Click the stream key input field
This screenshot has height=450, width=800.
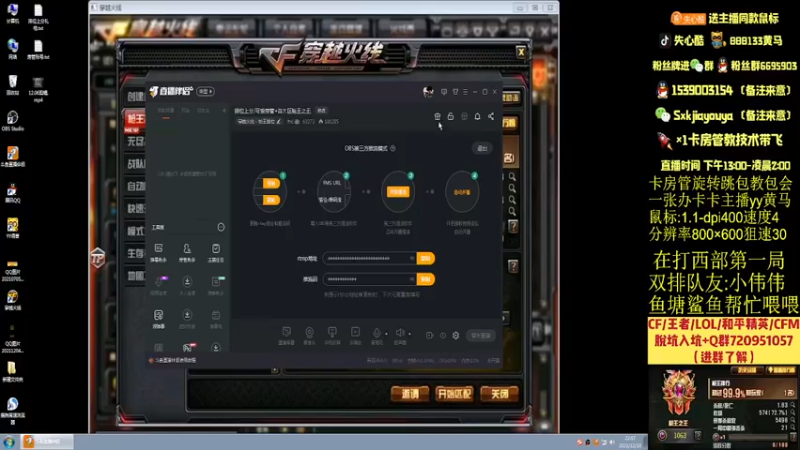pyautogui.click(x=369, y=279)
